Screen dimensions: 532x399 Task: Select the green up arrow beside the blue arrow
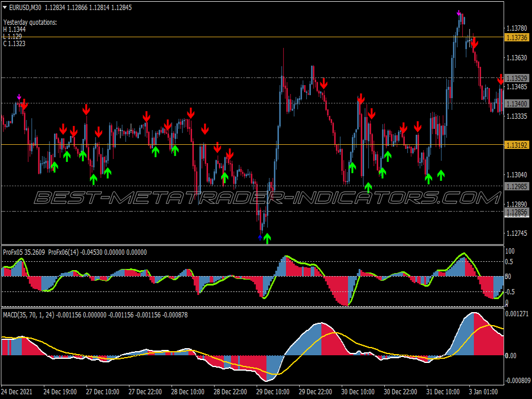pos(267,239)
